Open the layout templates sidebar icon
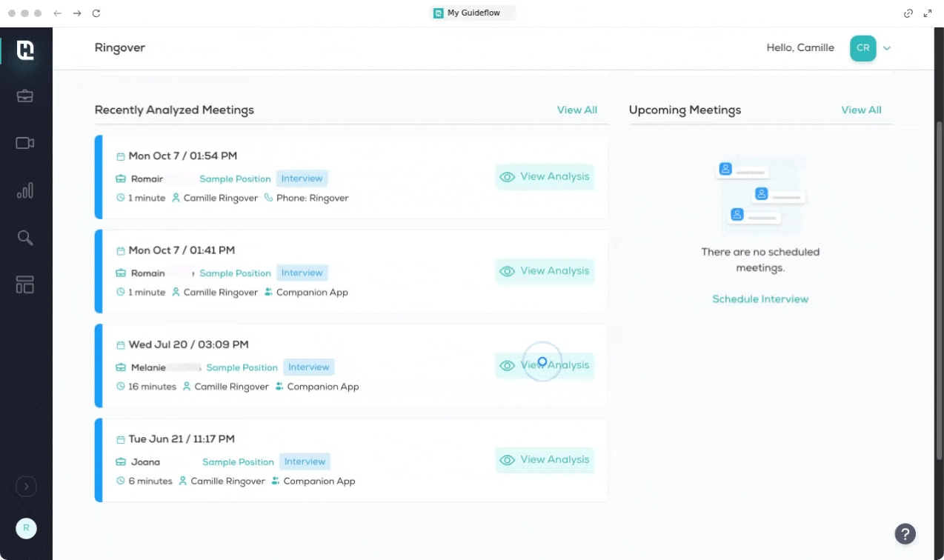Viewport: 944px width, 560px height. tap(25, 284)
